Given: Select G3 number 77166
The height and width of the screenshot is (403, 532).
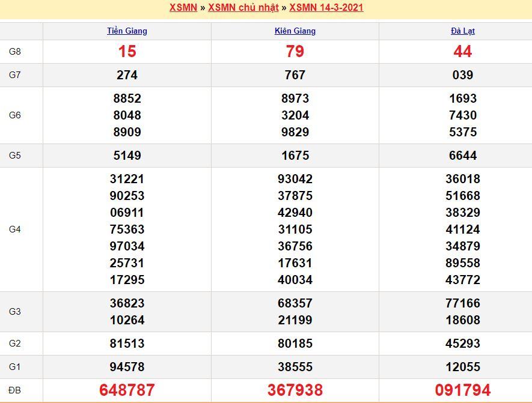Looking at the screenshot, I should point(463,303).
